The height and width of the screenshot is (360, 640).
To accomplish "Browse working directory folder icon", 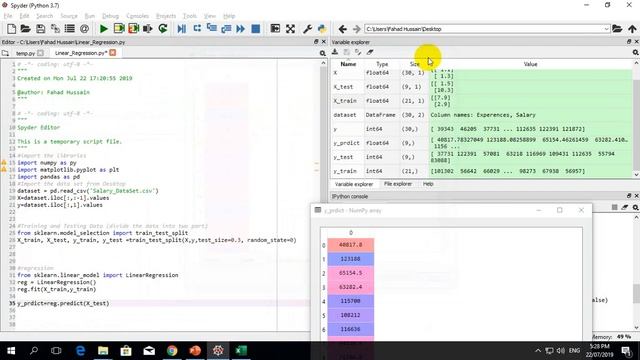I will (617, 29).
